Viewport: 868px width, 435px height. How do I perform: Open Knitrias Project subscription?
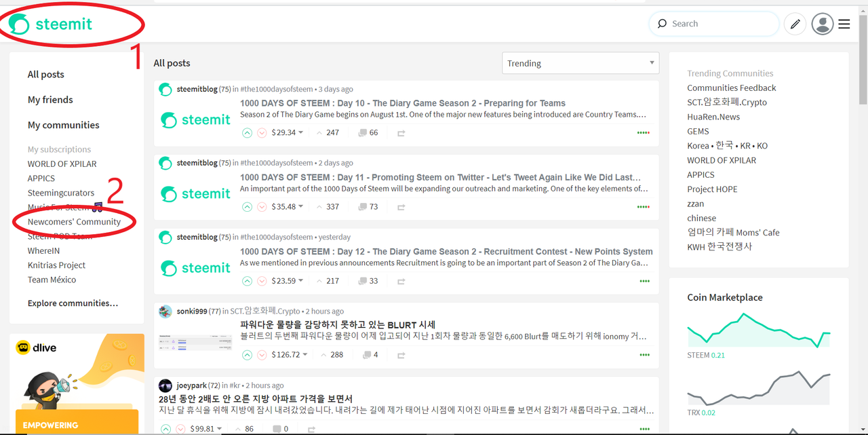(x=56, y=265)
